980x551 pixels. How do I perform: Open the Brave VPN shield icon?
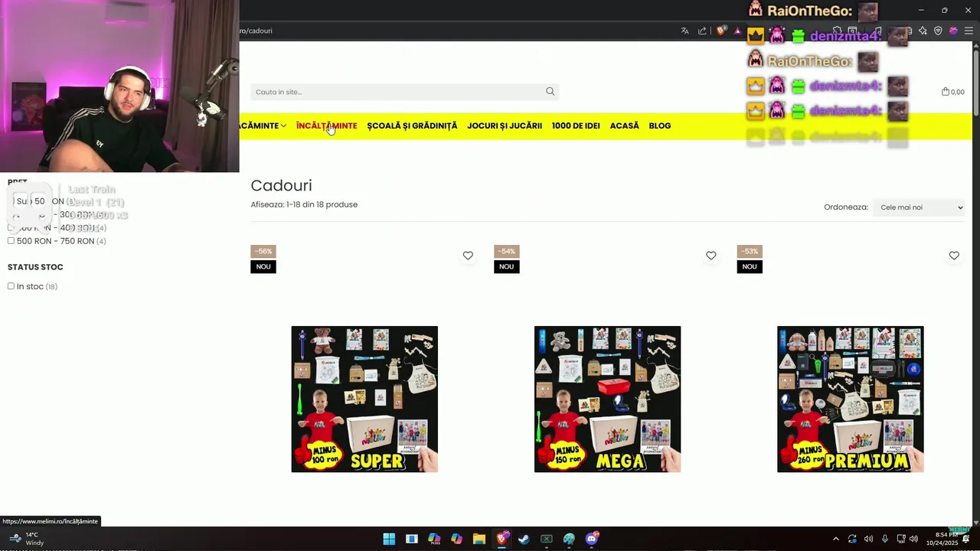[938, 31]
